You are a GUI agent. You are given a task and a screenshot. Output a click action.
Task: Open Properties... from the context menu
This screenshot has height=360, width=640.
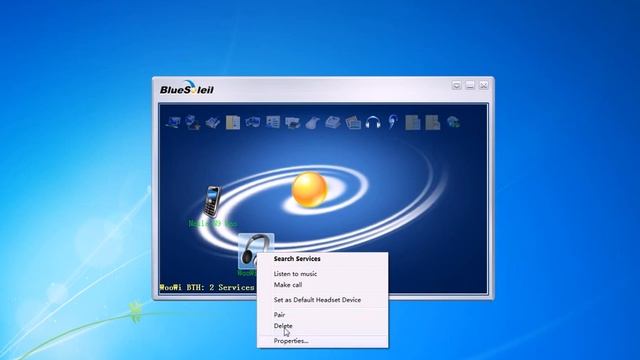322,341
